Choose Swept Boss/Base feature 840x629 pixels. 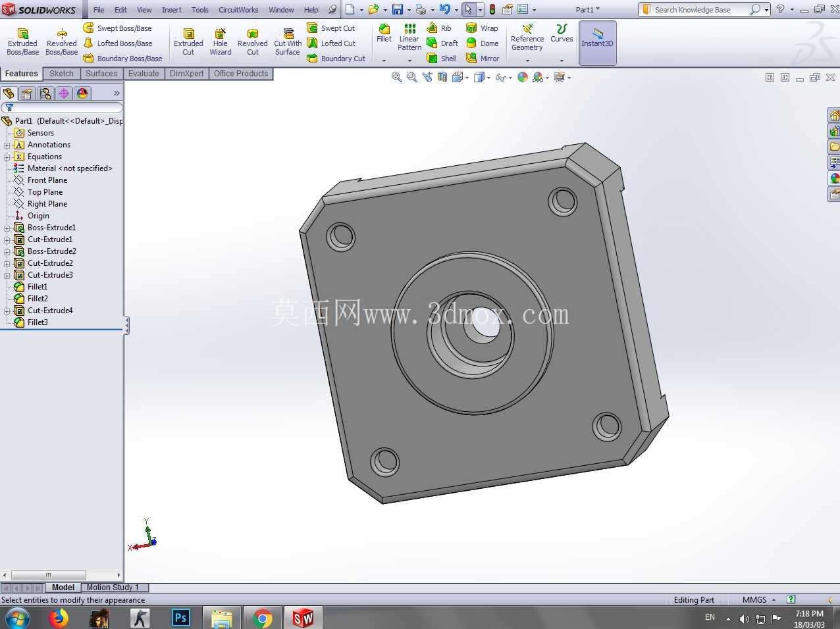point(117,28)
